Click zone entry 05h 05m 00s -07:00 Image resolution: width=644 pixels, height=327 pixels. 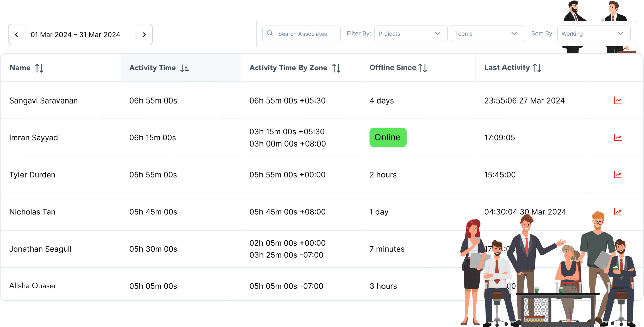tap(286, 286)
